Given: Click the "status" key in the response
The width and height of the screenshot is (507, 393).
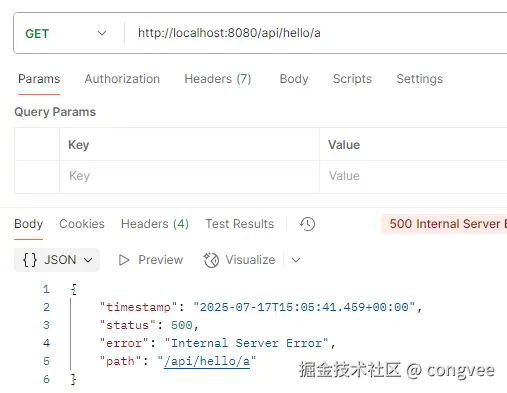Looking at the screenshot, I should click(128, 325).
